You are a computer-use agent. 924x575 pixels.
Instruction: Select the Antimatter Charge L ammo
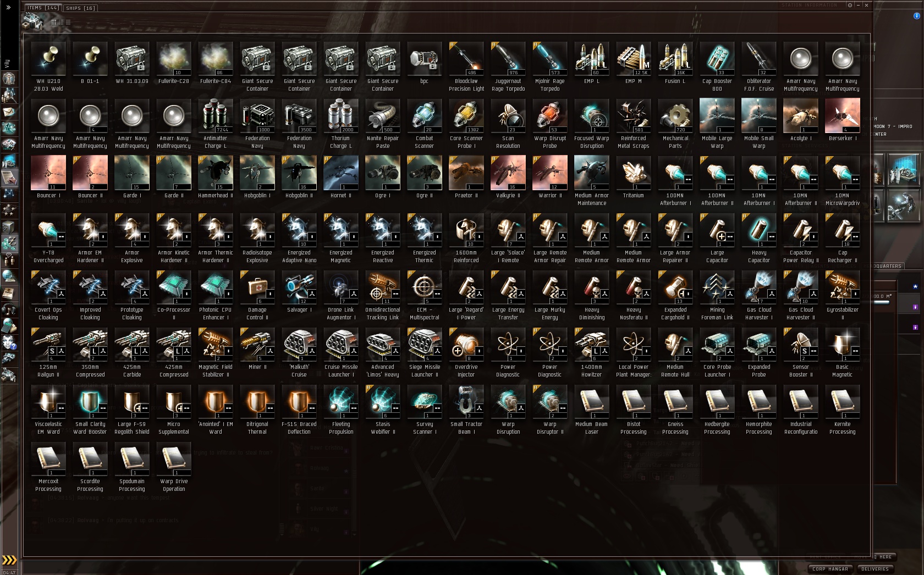coord(215,124)
